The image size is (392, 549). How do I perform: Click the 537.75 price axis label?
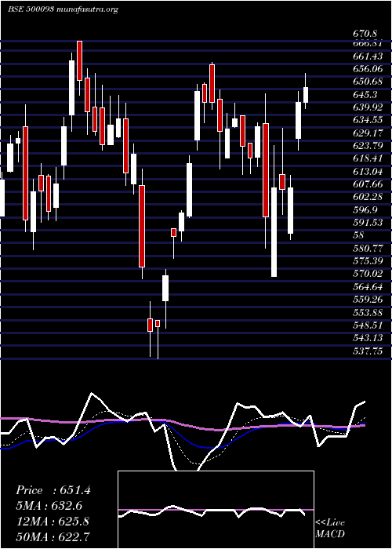[x=368, y=351]
